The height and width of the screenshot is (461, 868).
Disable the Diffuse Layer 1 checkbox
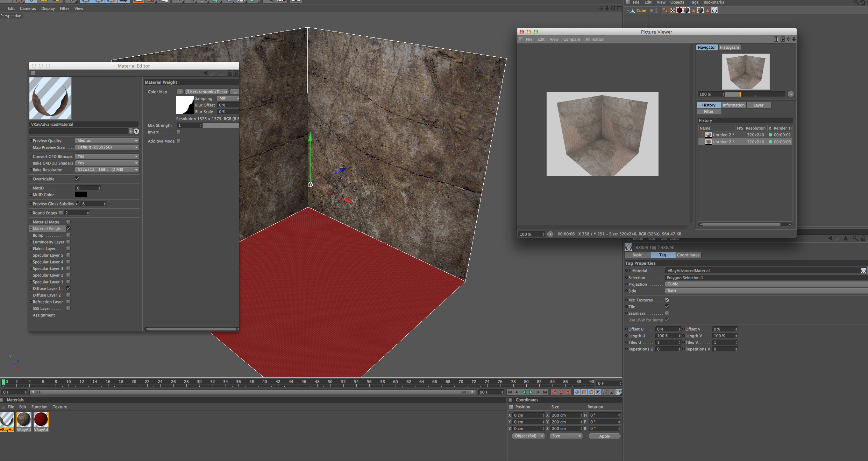tap(69, 288)
